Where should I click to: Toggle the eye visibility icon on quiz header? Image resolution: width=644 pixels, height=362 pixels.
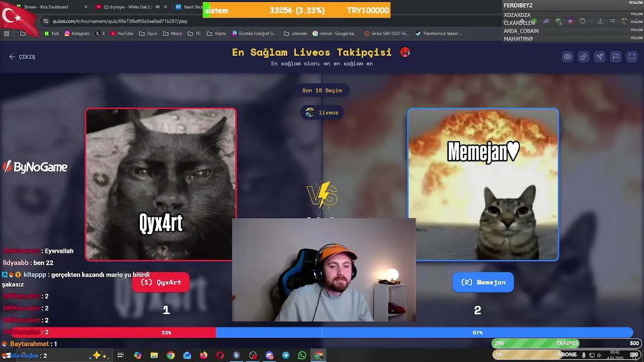568,57
